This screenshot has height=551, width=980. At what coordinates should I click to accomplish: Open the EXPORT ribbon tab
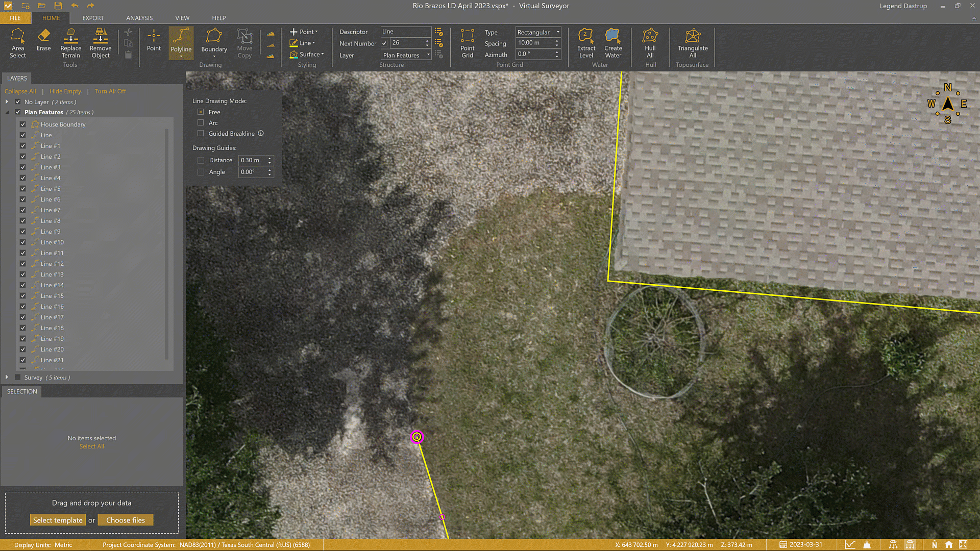tap(93, 18)
